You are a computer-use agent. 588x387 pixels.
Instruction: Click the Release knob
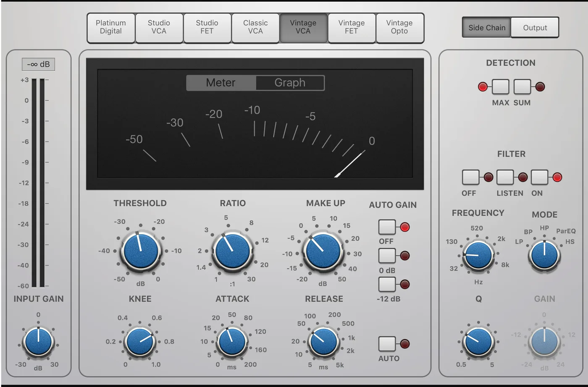pos(324,342)
